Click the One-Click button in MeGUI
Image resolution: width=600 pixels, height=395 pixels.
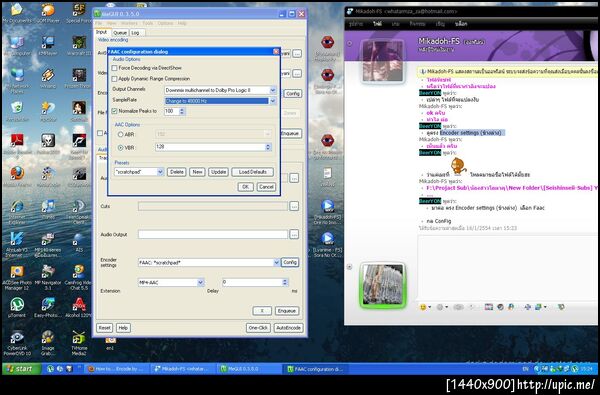(258, 328)
